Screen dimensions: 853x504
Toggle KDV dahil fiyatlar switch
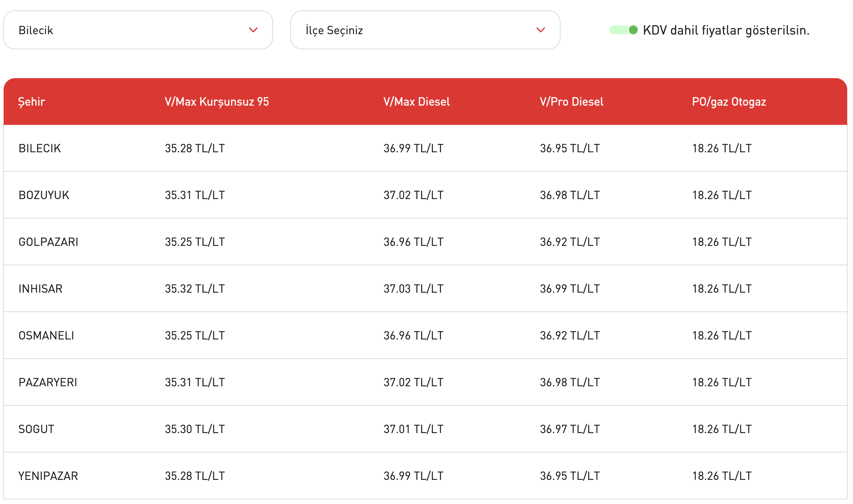[624, 30]
